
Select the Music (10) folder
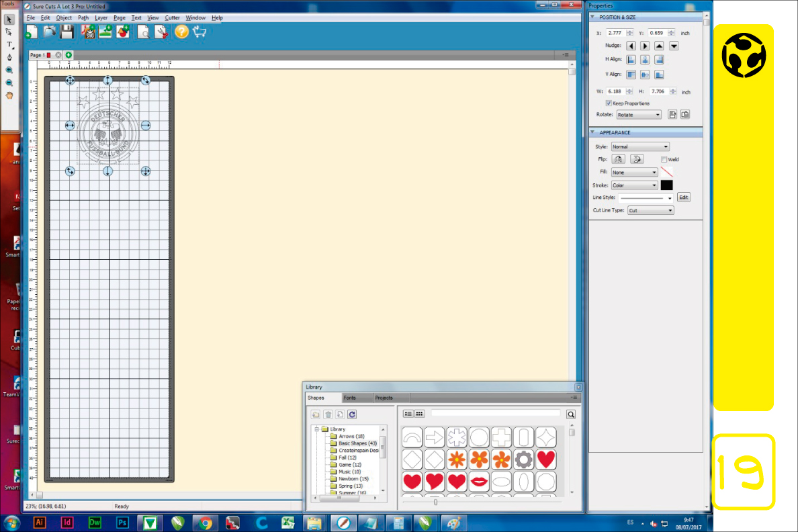tap(350, 472)
